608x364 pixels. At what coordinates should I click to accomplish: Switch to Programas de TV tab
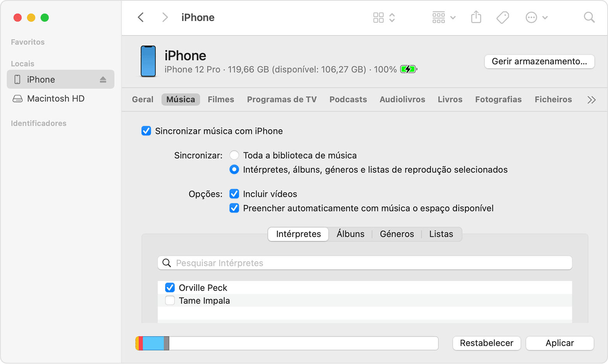coord(282,99)
